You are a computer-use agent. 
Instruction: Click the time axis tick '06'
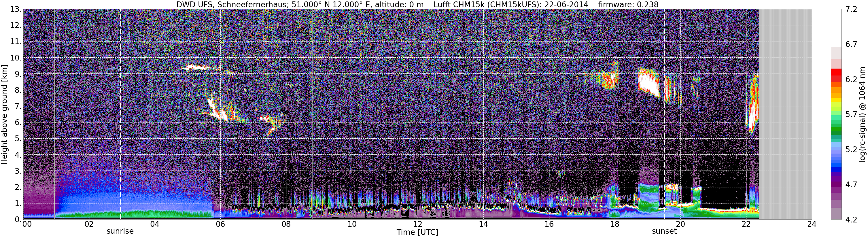click(x=220, y=224)
